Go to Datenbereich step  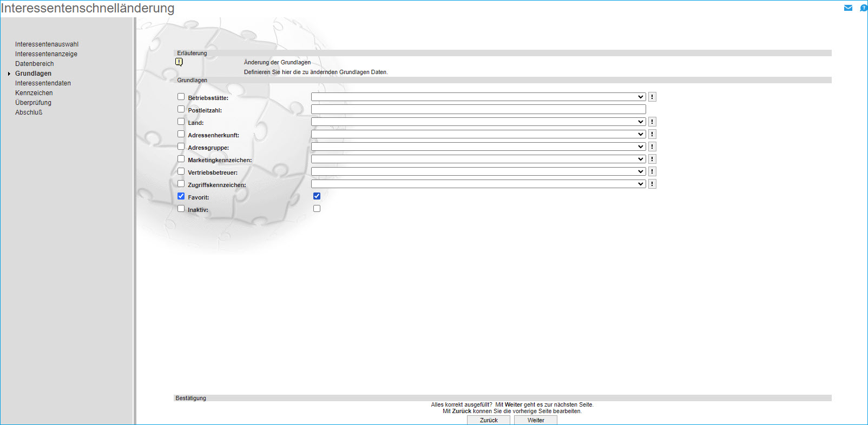click(35, 64)
